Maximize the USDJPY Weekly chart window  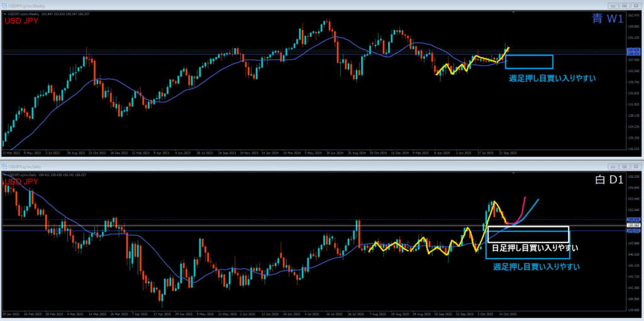pos(624,5)
